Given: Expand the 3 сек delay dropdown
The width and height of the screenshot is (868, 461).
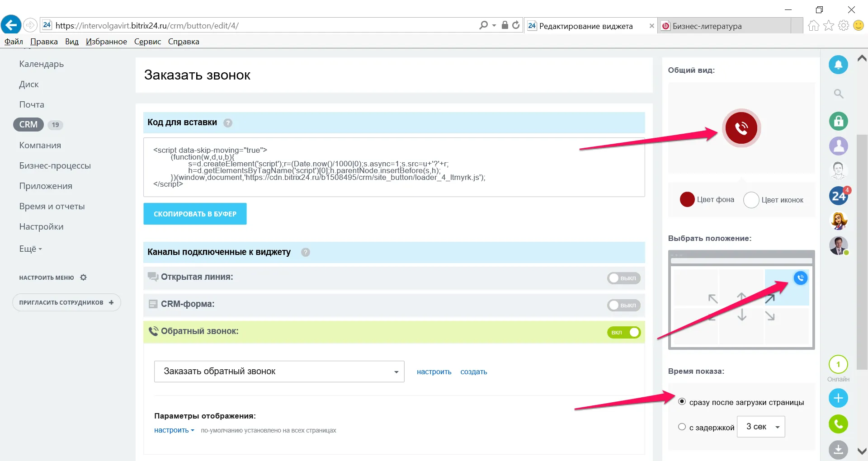Looking at the screenshot, I should [x=761, y=427].
